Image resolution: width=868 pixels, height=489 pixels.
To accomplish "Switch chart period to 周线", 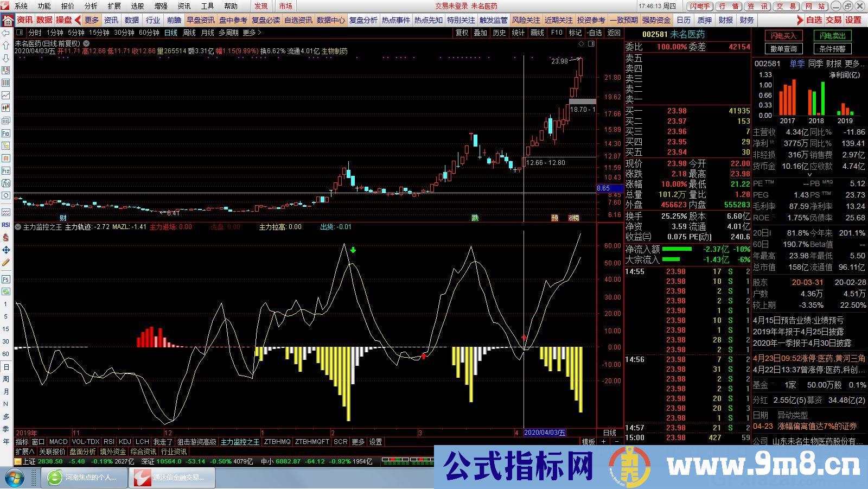I will pos(189,33).
